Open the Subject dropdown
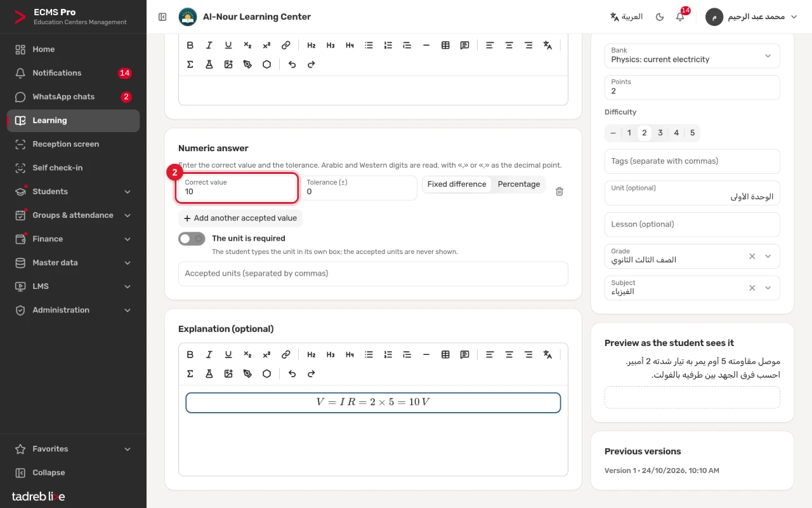The width and height of the screenshot is (812, 508). point(768,288)
